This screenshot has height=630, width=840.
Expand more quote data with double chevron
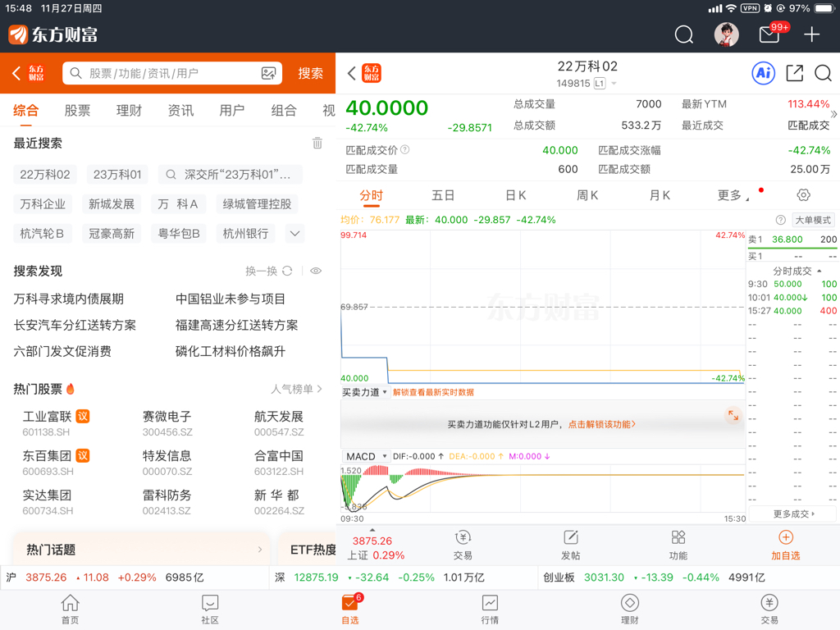tap(833, 114)
